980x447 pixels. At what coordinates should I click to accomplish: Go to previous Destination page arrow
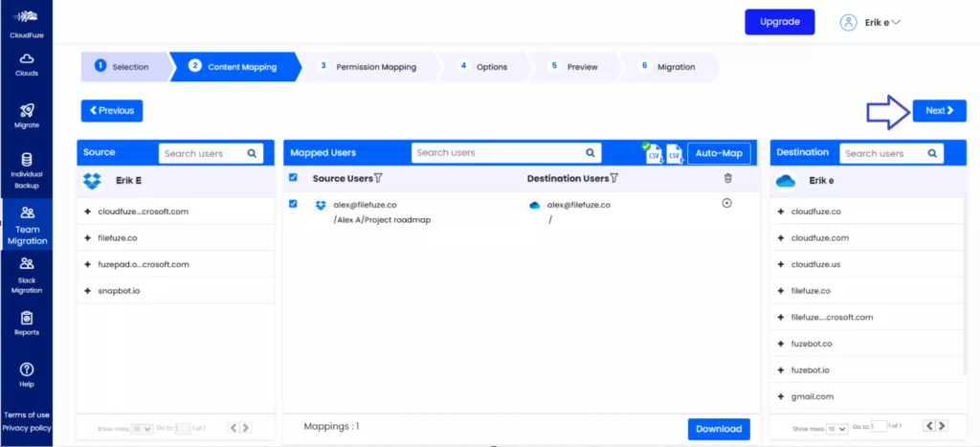pyautogui.click(x=929, y=426)
